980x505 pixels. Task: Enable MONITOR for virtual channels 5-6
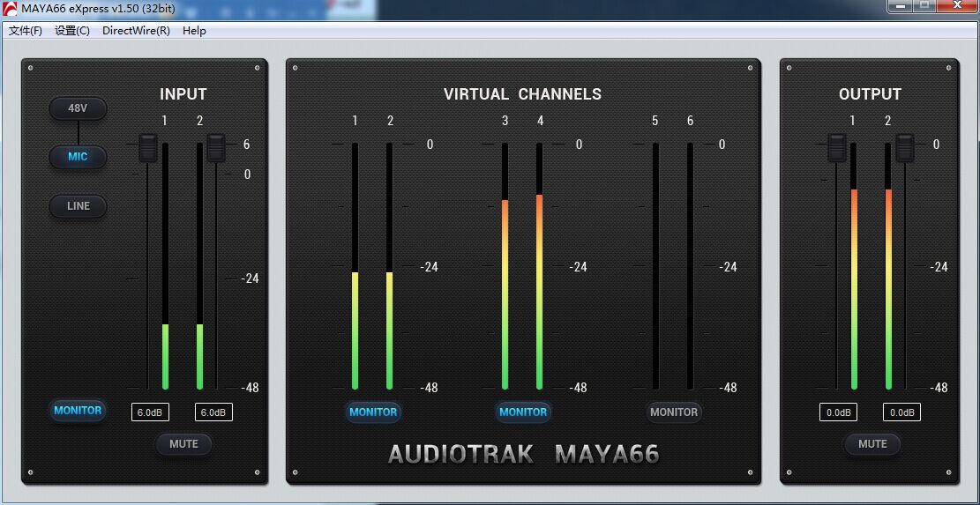674,412
